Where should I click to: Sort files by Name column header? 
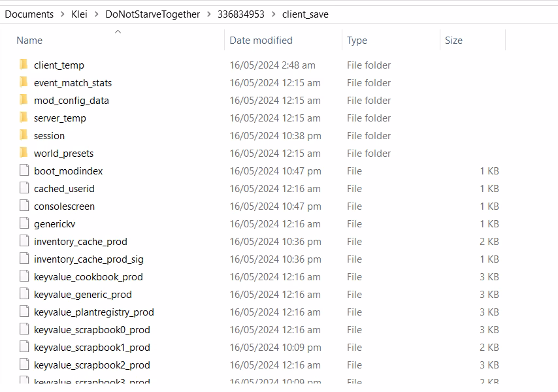(x=29, y=41)
